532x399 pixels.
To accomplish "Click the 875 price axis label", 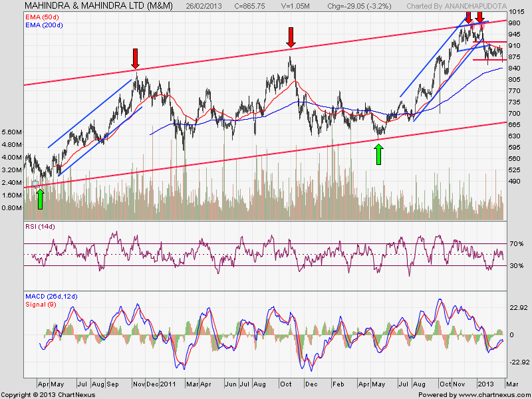I will tap(515, 57).
